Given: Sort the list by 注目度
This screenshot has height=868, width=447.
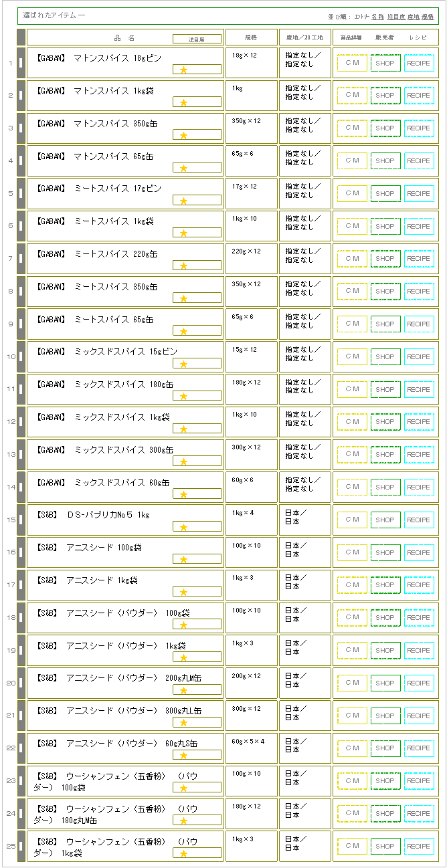Looking at the screenshot, I should 396,16.
